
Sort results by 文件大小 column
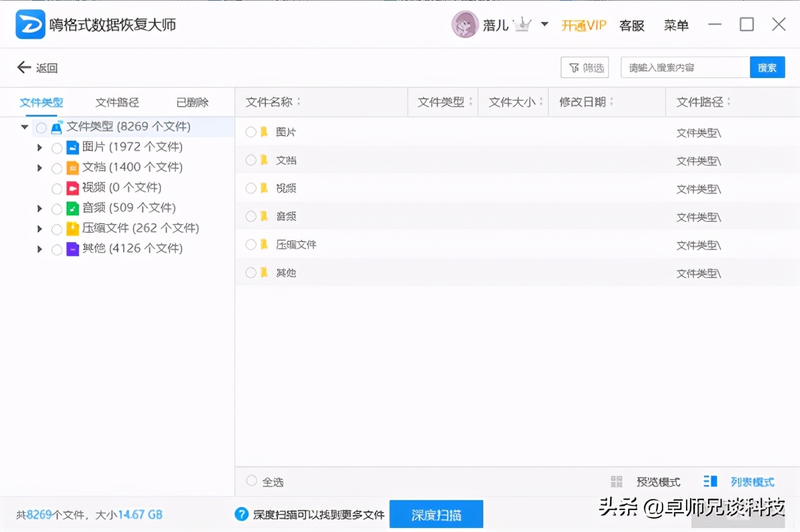tap(513, 101)
